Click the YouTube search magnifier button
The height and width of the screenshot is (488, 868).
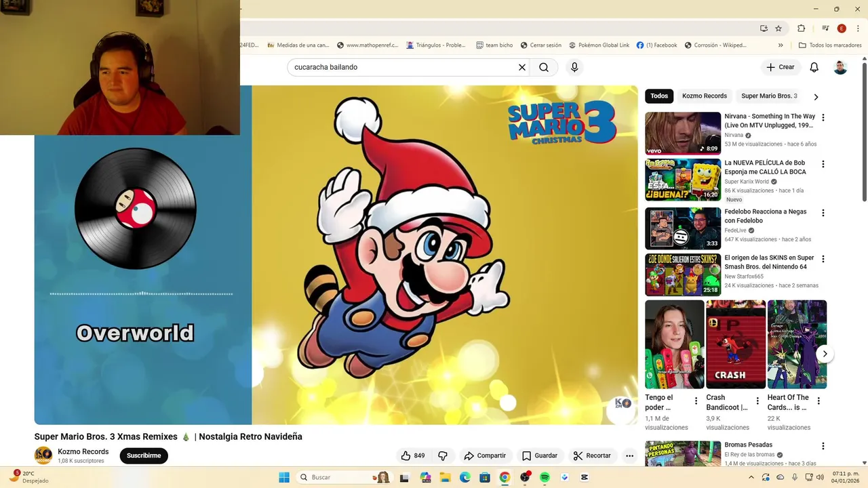click(x=544, y=67)
